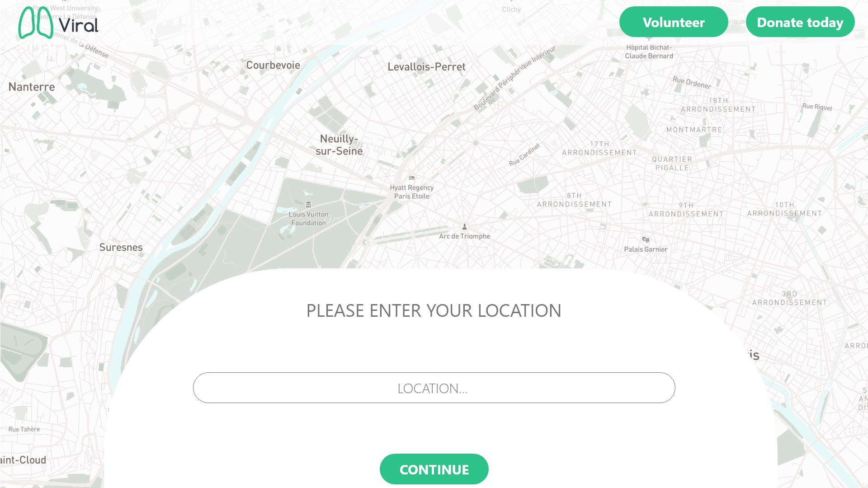Click the 8th Arrondissement label
Image resolution: width=868 pixels, height=488 pixels.
574,200
